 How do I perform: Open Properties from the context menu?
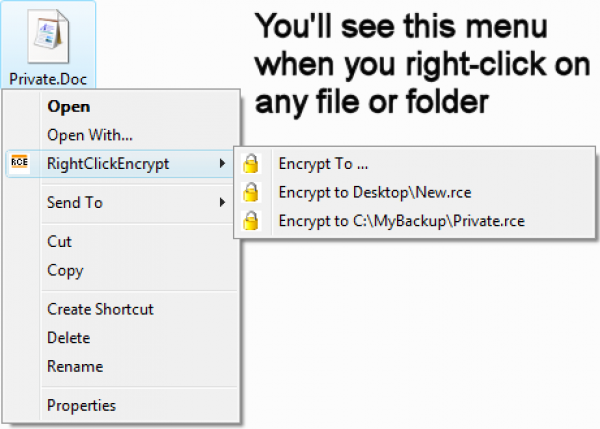coord(81,406)
